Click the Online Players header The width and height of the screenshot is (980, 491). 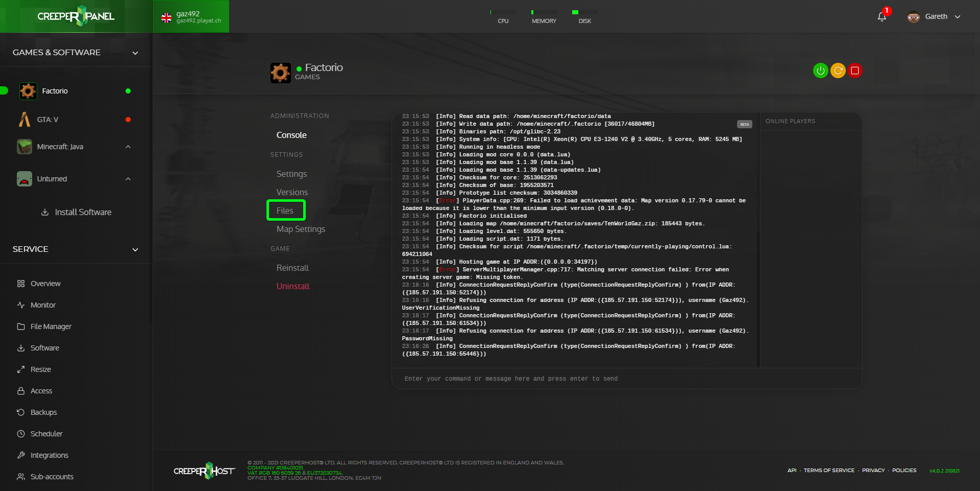790,121
